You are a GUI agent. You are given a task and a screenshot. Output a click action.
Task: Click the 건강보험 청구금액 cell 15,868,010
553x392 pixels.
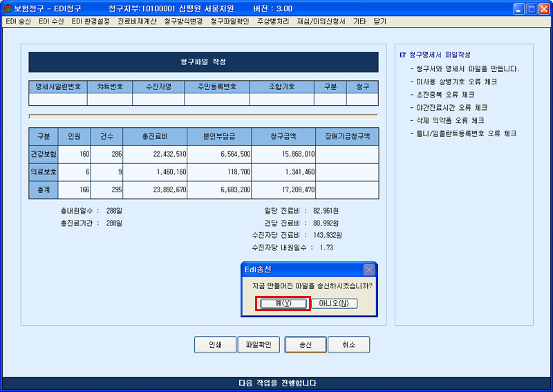point(283,154)
